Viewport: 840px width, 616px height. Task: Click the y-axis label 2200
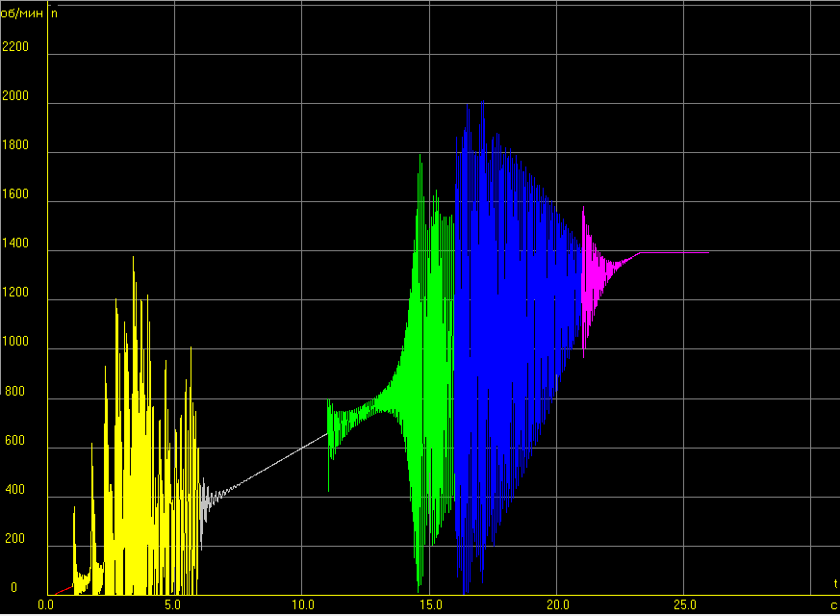15,46
